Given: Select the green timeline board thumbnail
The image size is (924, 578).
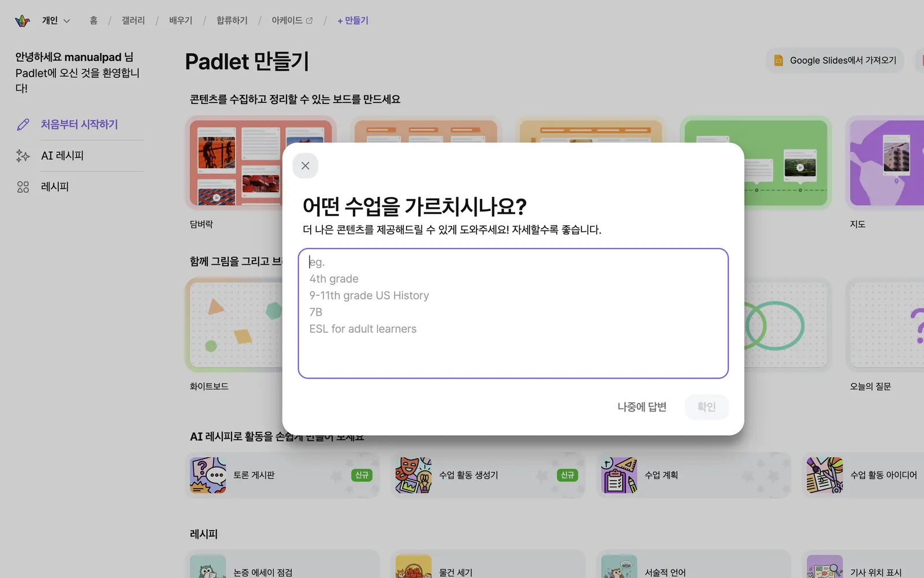Looking at the screenshot, I should click(x=788, y=162).
